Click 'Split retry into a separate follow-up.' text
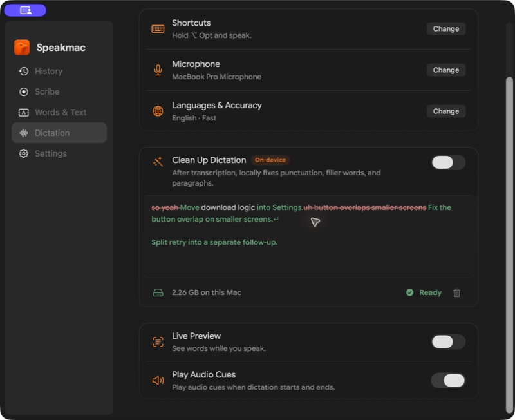The image size is (515, 420). (214, 242)
